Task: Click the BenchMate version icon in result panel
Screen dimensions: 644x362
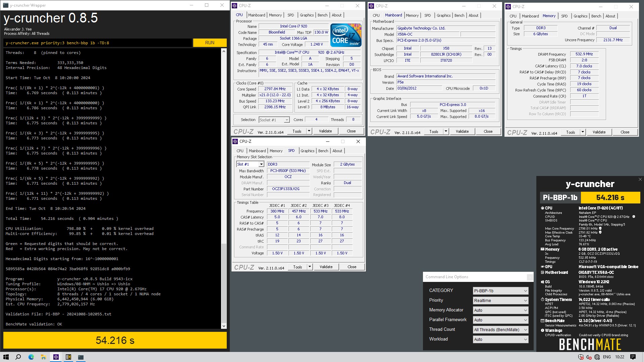Action: click(x=542, y=321)
